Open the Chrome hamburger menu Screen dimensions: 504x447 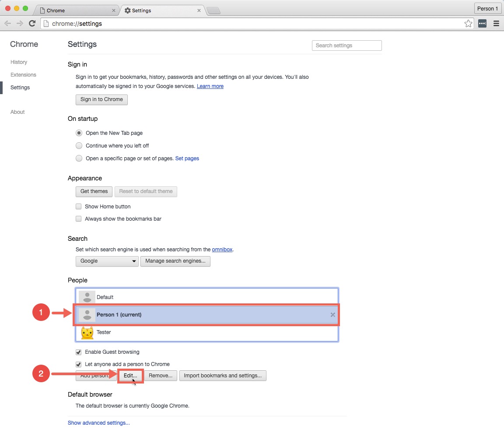tap(496, 24)
